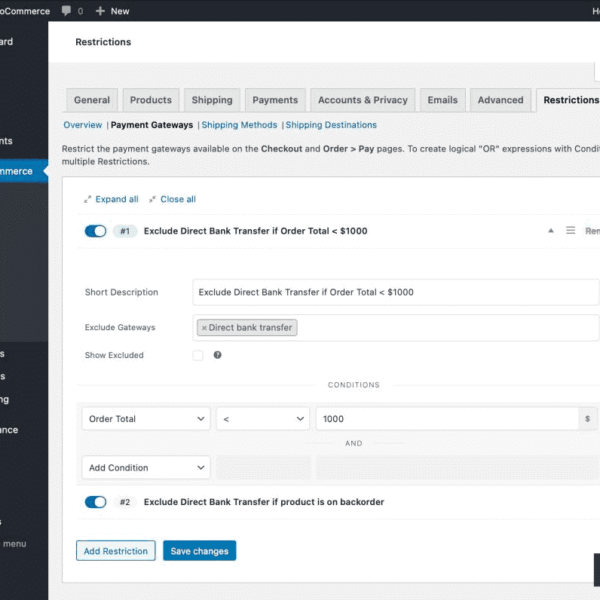Toggle off restriction #1 switch
This screenshot has height=600, width=600.
pos(96,231)
